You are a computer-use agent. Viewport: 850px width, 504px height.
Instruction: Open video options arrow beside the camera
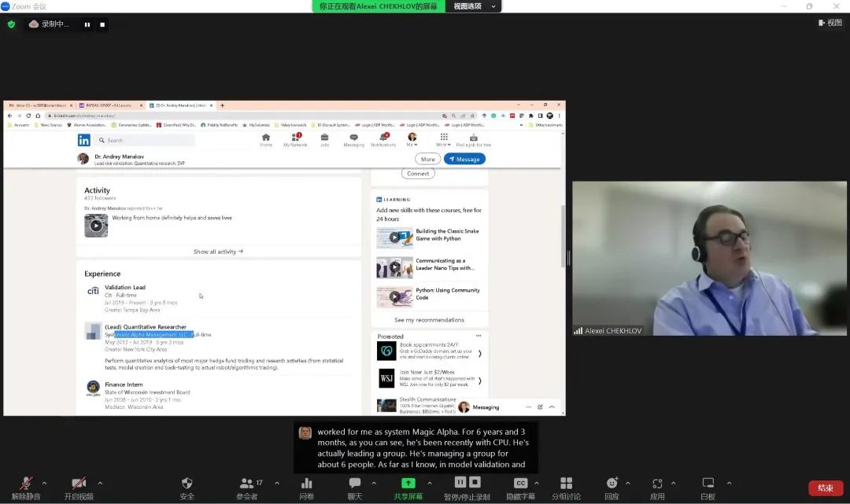coord(100,483)
